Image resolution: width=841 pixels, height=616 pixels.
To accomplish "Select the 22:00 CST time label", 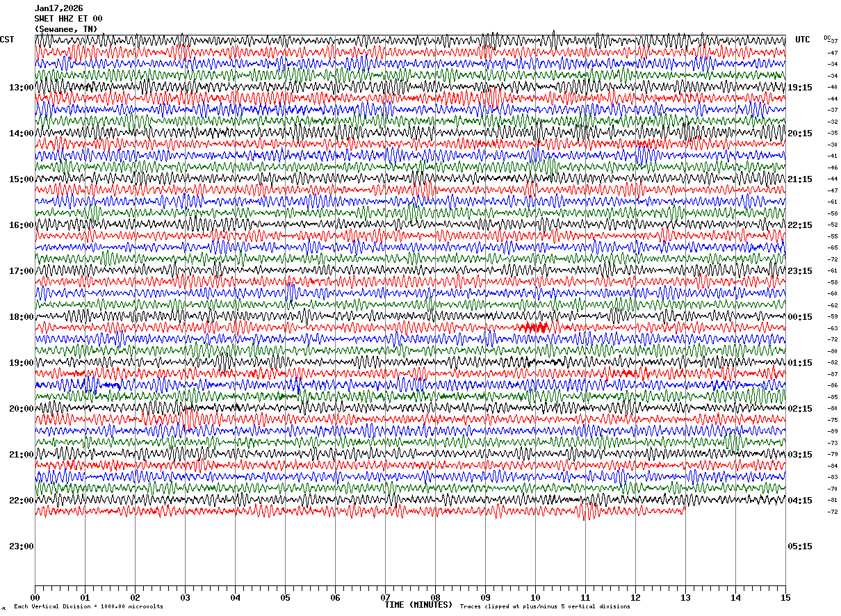I will click(21, 501).
